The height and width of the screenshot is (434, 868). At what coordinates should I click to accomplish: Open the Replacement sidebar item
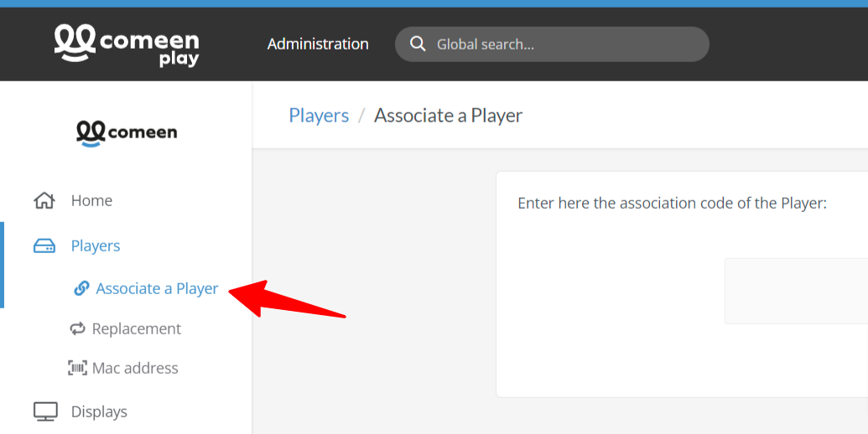coord(136,329)
